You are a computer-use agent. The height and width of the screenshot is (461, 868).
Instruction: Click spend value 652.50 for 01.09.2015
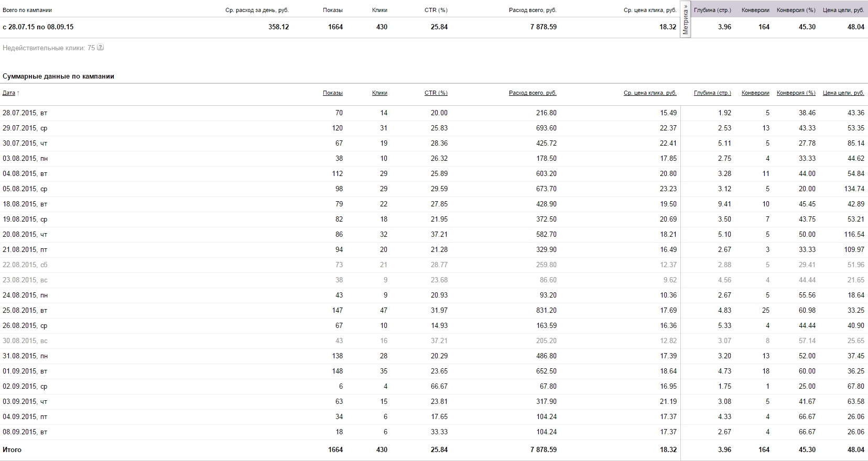pyautogui.click(x=546, y=371)
